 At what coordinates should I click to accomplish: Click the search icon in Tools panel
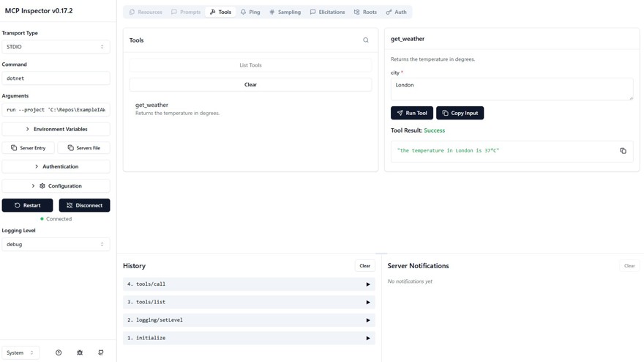pyautogui.click(x=365, y=40)
